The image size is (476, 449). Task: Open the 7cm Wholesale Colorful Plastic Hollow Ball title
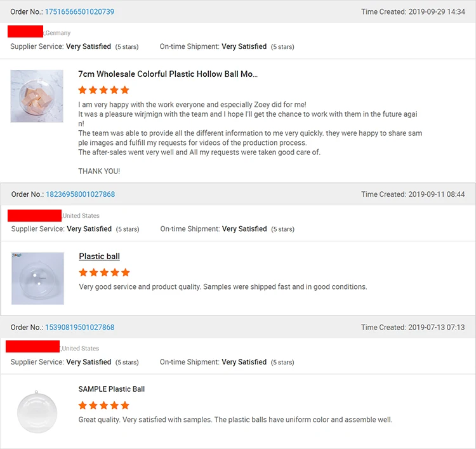click(168, 74)
